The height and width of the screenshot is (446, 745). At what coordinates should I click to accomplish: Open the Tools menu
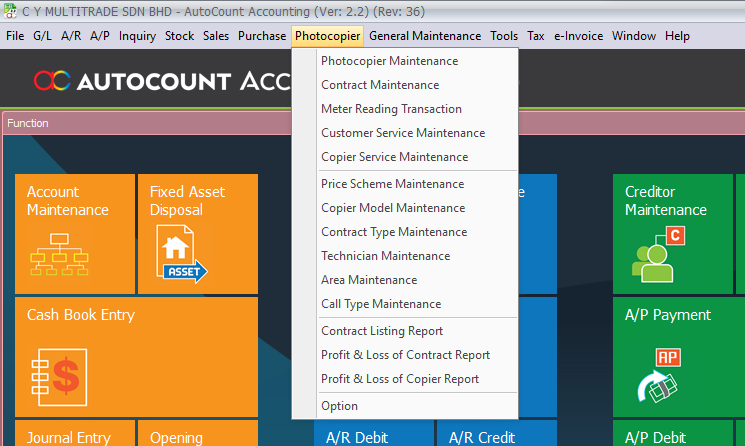pyautogui.click(x=504, y=36)
